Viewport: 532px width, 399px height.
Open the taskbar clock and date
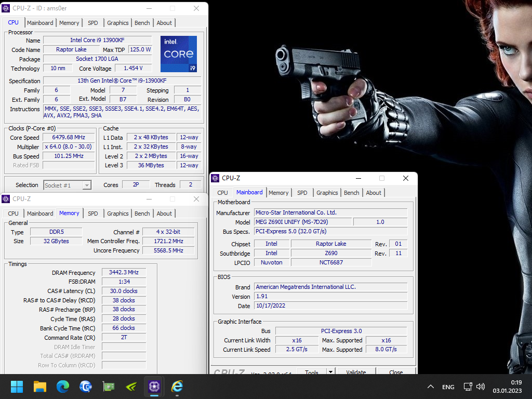tap(507, 387)
